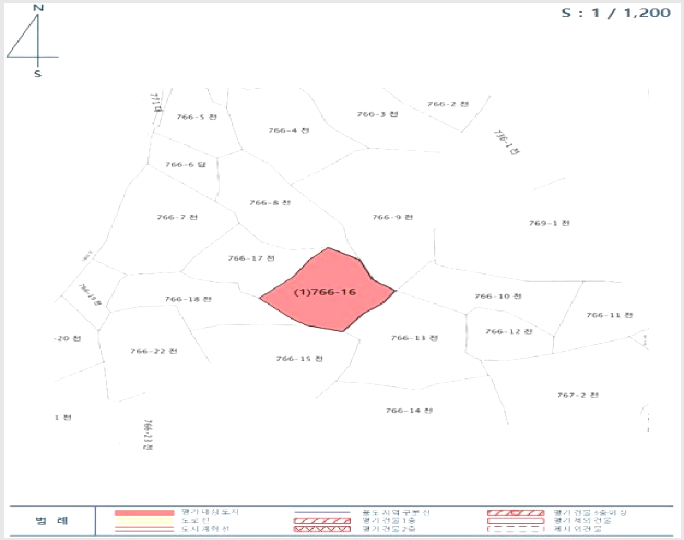Click the partial label -20 전 at the left edge
The height and width of the screenshot is (540, 684).
[67, 338]
